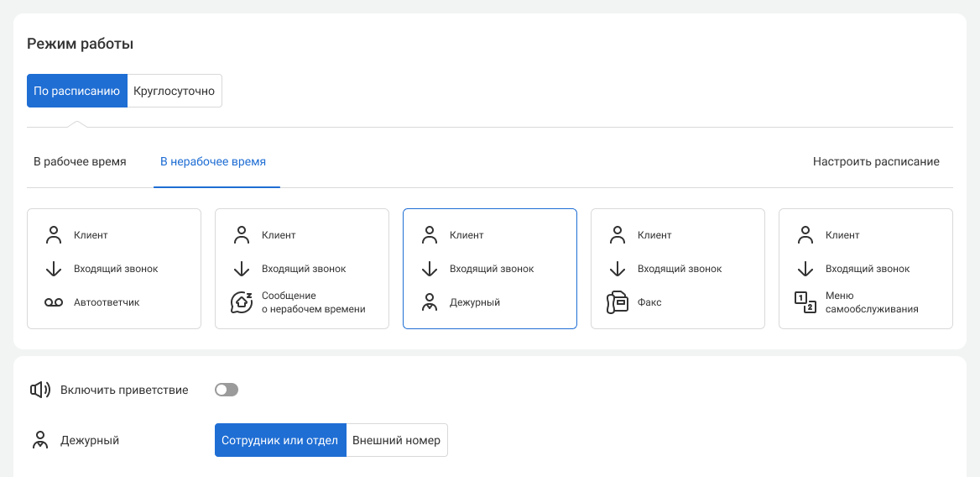Image resolution: width=980 pixels, height=477 pixels.
Task: Select По расписанию work mode
Action: coord(77,91)
